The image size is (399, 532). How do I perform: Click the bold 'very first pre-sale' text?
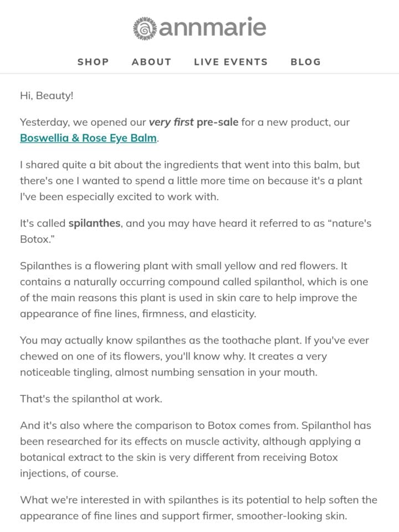coord(193,122)
